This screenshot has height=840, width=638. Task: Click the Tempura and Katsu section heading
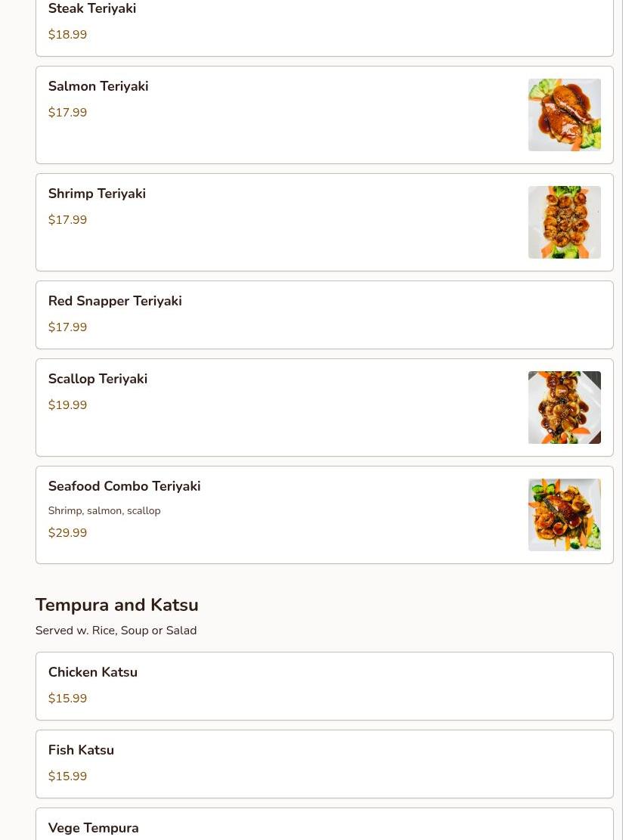(x=116, y=605)
